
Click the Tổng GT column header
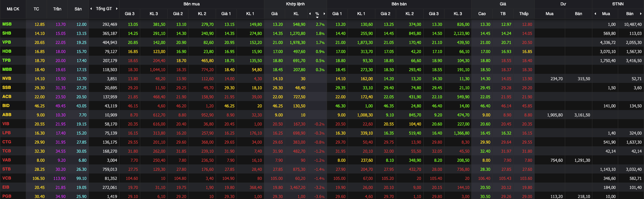point(104,9)
